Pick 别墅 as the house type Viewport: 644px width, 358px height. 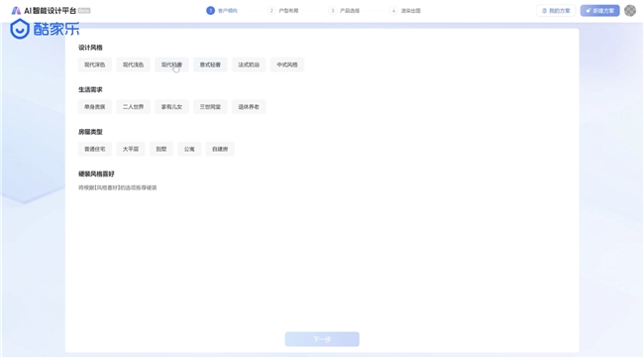161,149
